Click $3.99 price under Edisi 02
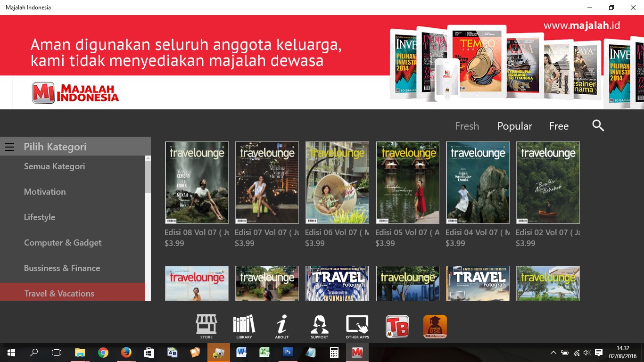Viewport: 644px width, 362px height. click(x=526, y=243)
